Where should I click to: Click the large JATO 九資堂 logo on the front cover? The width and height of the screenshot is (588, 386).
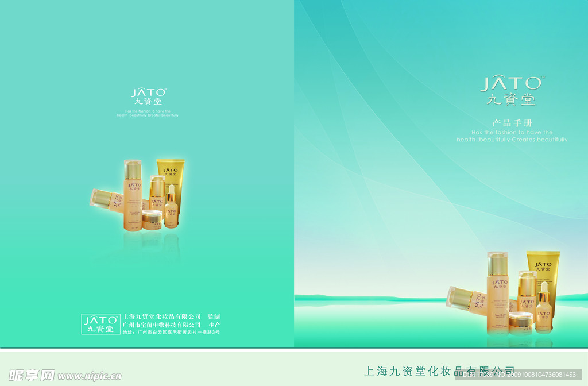coord(512,90)
